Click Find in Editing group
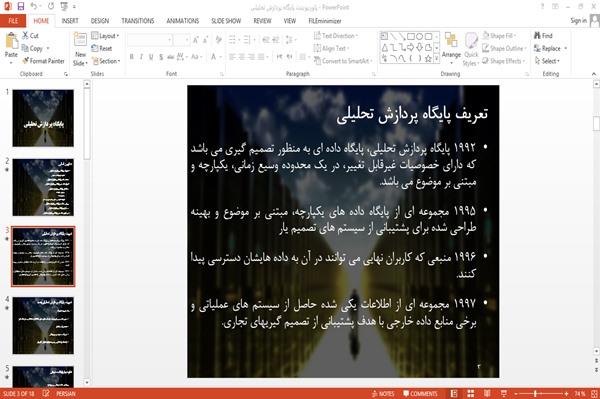Screen dimensions: 600x399 tap(543, 36)
